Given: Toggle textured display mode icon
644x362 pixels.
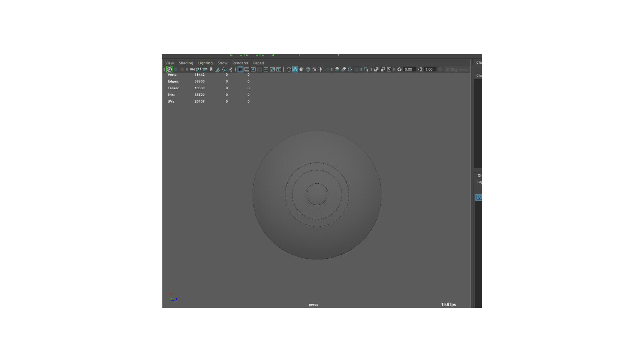Looking at the screenshot, I should pyautogui.click(x=308, y=69).
